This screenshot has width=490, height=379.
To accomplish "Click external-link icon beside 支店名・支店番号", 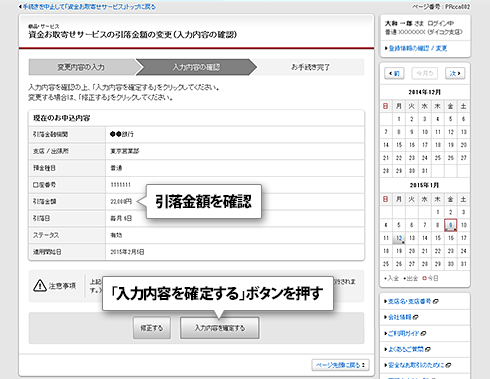I will pyautogui.click(x=436, y=302).
